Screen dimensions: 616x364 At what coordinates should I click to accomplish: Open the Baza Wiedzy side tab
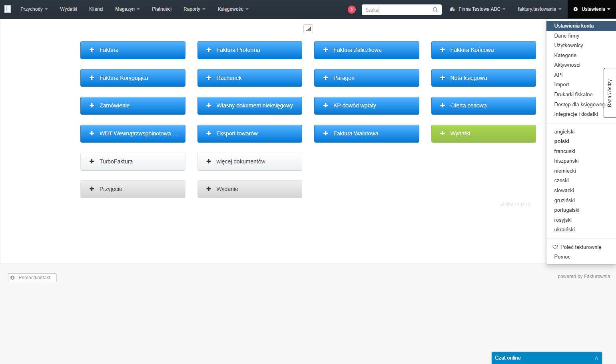click(610, 93)
